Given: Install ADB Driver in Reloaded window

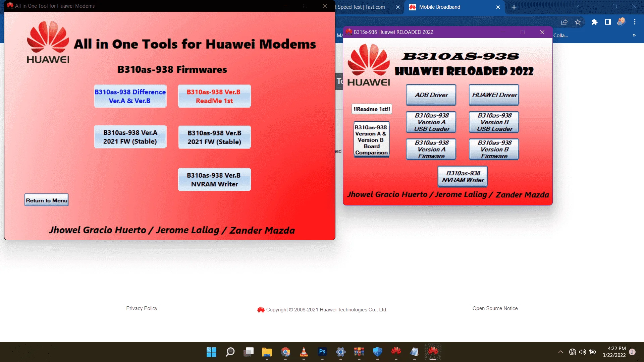Looking at the screenshot, I should 431,95.
